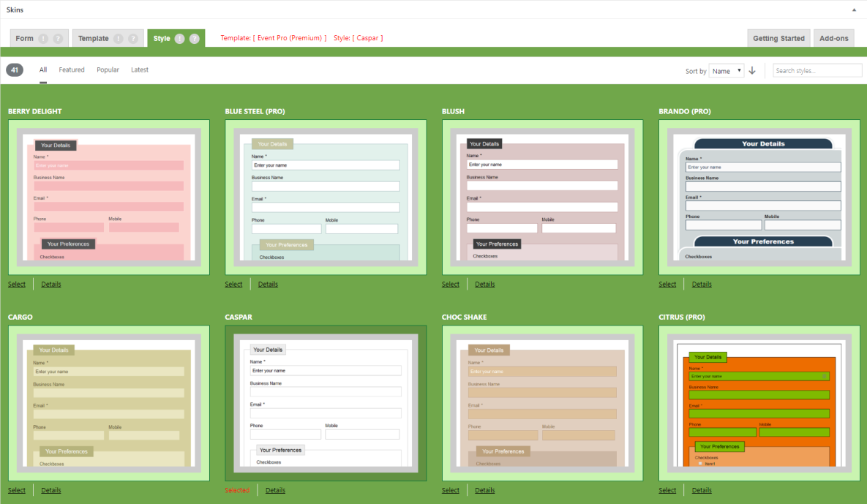Click the Brando (Pro) style preview
The height and width of the screenshot is (504, 867).
[759, 197]
